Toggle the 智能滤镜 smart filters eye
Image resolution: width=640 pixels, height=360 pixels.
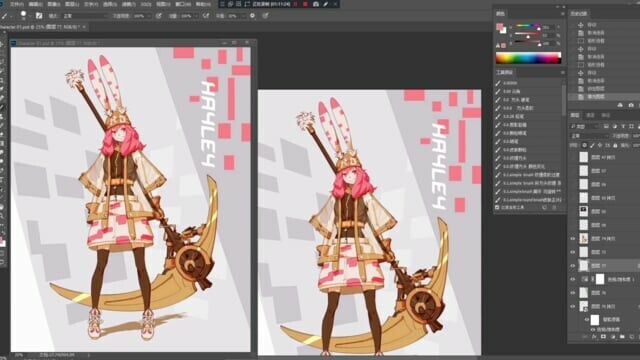(x=587, y=320)
